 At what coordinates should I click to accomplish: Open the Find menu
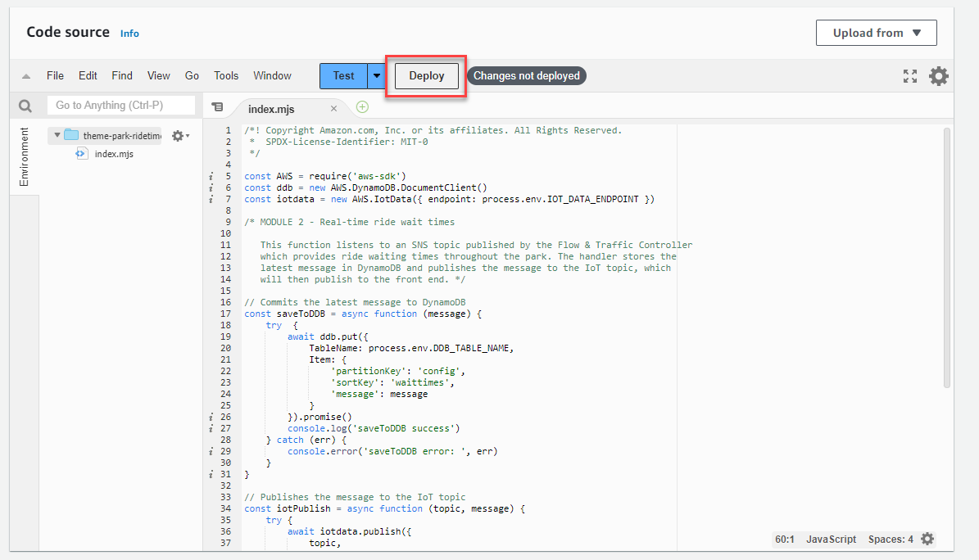(122, 75)
